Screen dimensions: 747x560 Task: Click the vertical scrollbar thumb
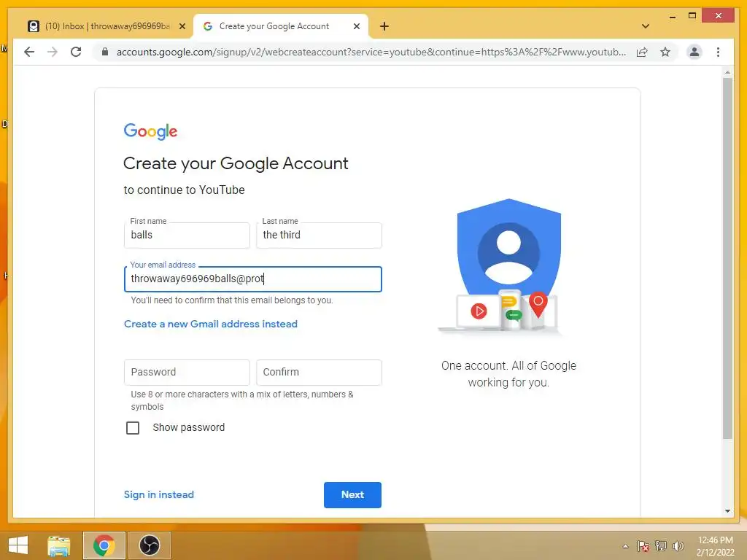point(727,259)
